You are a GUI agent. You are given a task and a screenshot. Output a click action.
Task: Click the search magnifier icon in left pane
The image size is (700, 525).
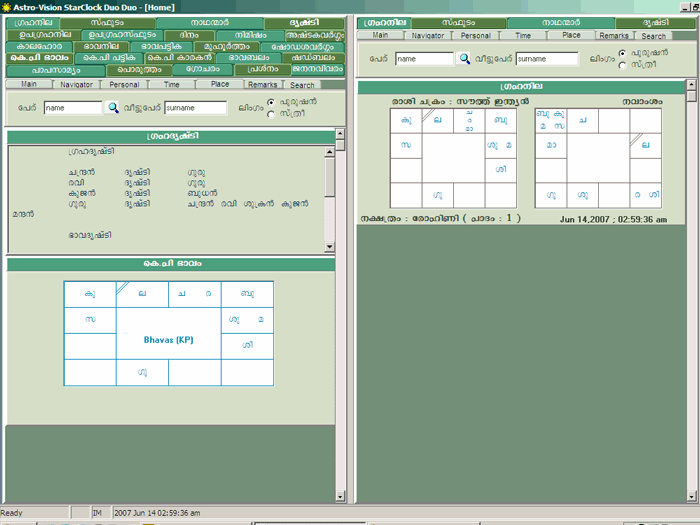tap(113, 108)
